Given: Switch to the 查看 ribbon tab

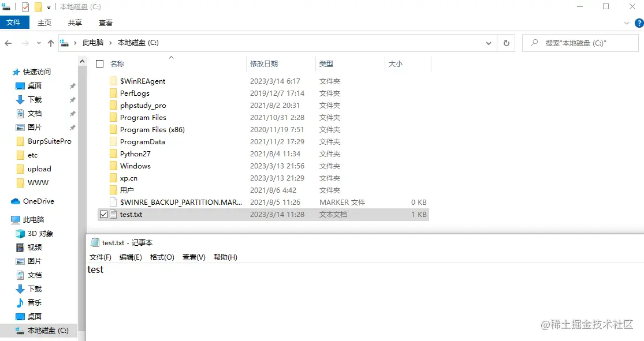Looking at the screenshot, I should pyautogui.click(x=106, y=23).
